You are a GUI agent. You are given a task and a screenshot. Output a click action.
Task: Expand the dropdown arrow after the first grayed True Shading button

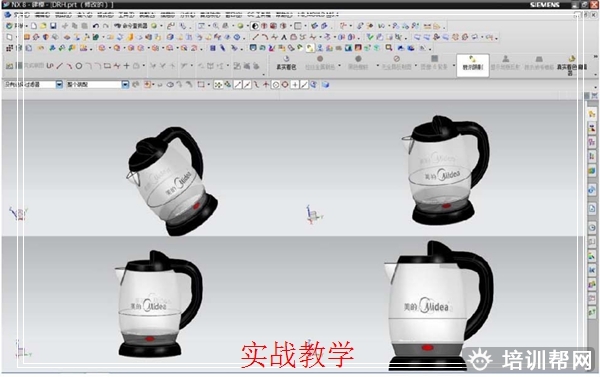339,65
